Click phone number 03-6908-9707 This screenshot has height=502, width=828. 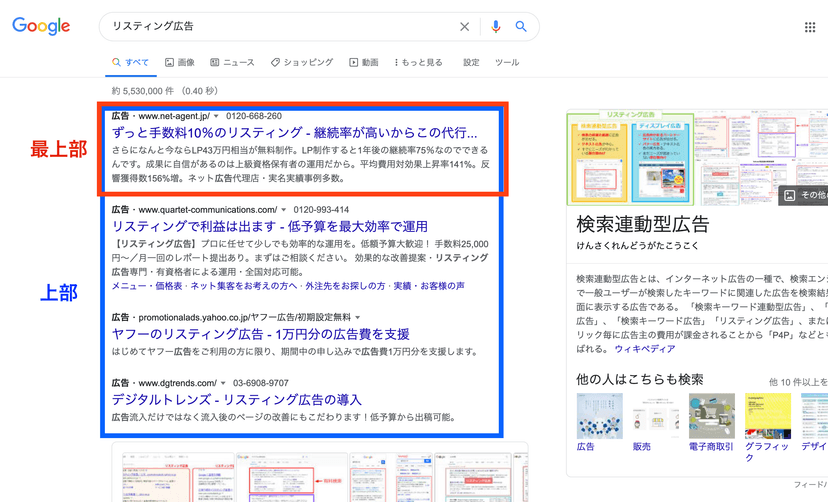pos(261,383)
